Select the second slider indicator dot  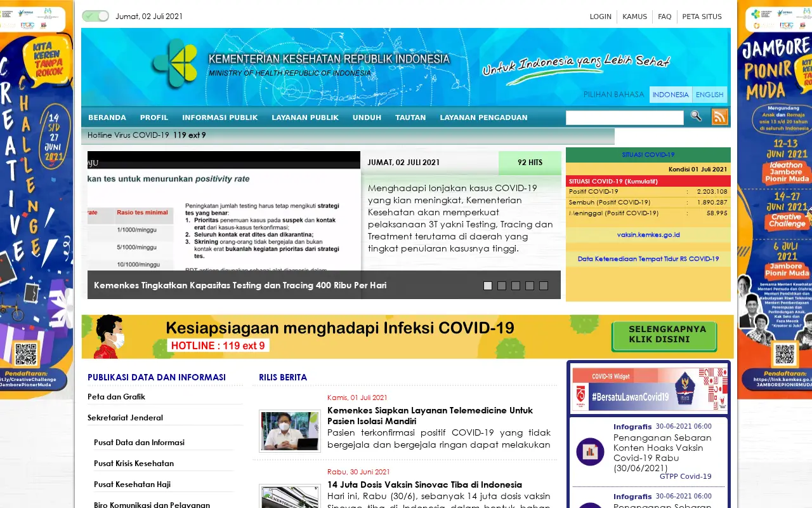point(501,286)
